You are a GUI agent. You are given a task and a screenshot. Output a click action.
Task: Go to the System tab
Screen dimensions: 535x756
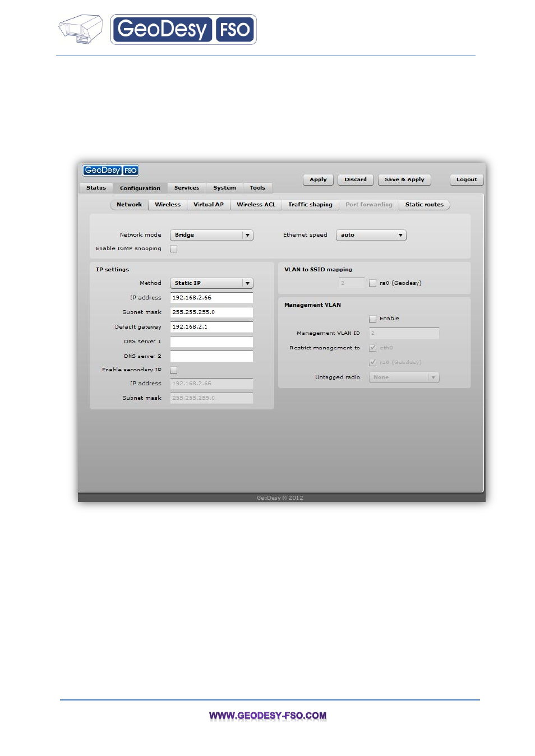click(224, 188)
